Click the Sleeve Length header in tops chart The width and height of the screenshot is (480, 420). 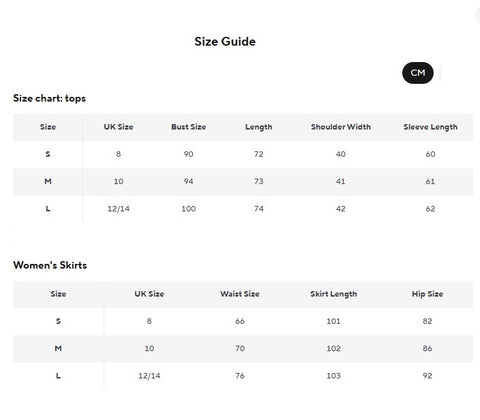[x=430, y=127]
